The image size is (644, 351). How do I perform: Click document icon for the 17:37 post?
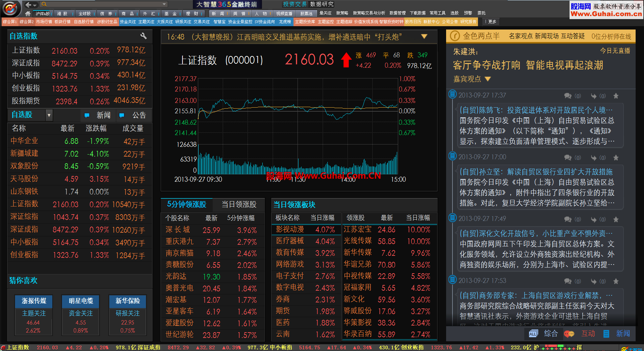(452, 94)
